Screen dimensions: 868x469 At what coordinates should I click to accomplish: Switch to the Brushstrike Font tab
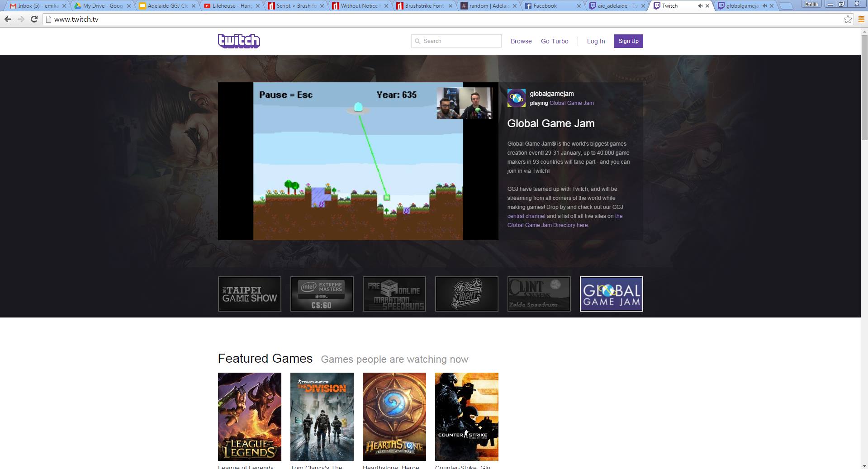tap(423, 6)
